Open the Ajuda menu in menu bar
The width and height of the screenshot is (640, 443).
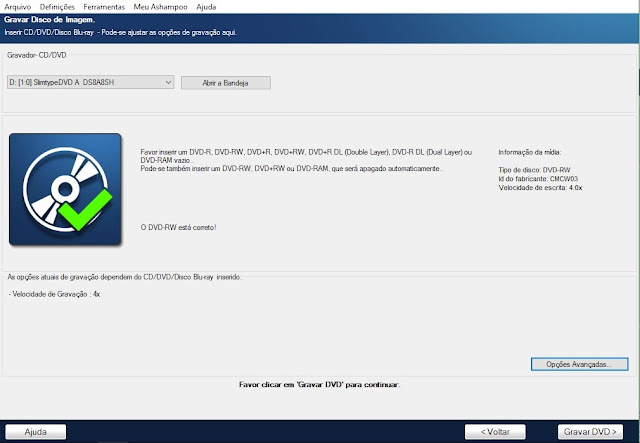pos(206,7)
